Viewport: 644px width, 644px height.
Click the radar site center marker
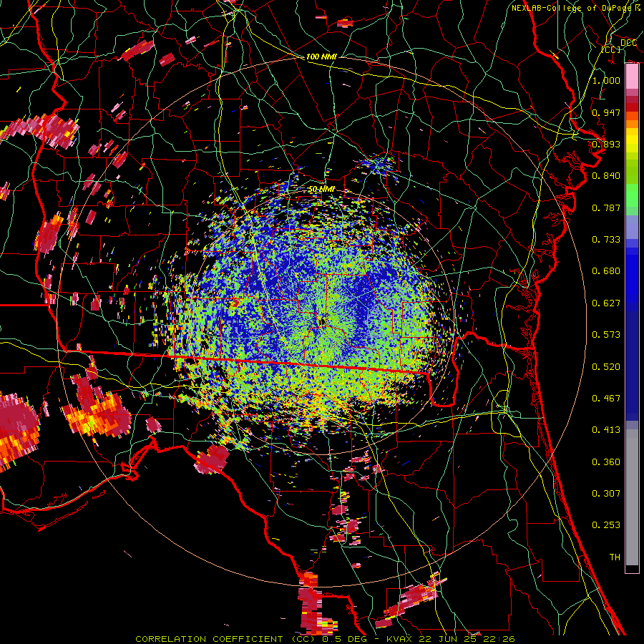point(321,321)
